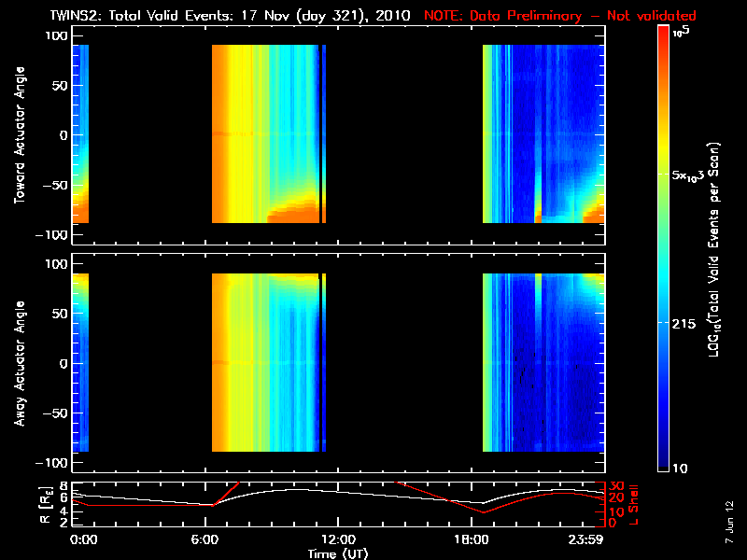This screenshot has height=560, width=747.
Task: Click the red 'L Shell' axis label
Action: (633, 505)
